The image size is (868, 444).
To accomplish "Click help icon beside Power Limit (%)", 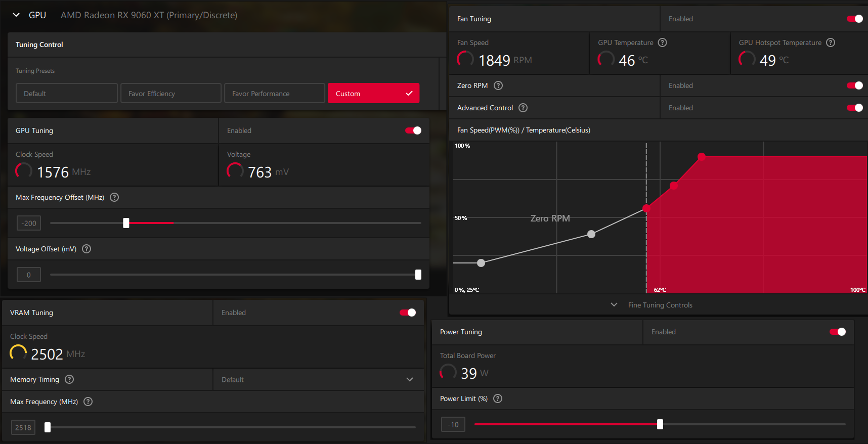I will click(x=498, y=398).
